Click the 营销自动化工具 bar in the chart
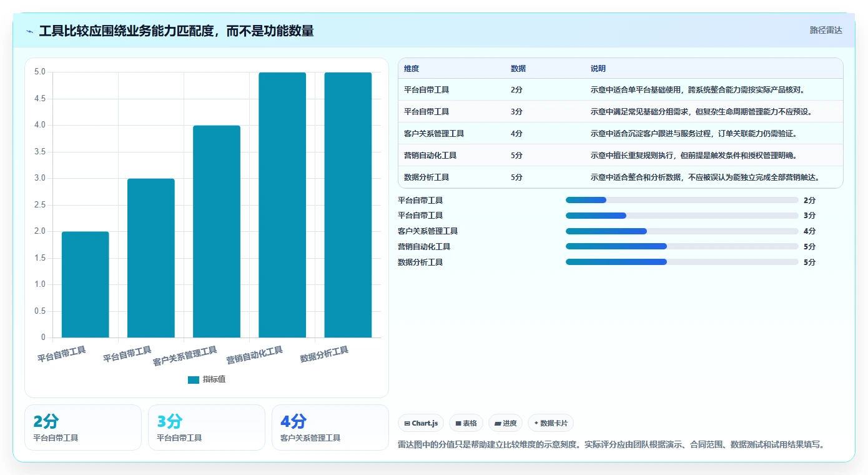 282,205
